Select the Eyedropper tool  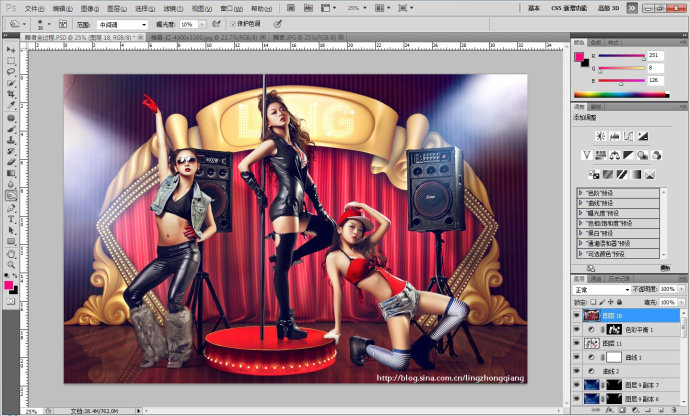[11, 105]
